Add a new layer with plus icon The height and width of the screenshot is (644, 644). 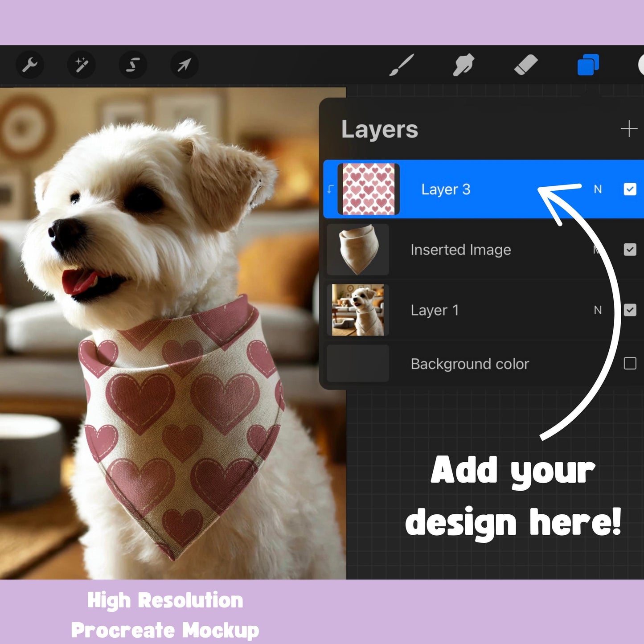(x=629, y=129)
